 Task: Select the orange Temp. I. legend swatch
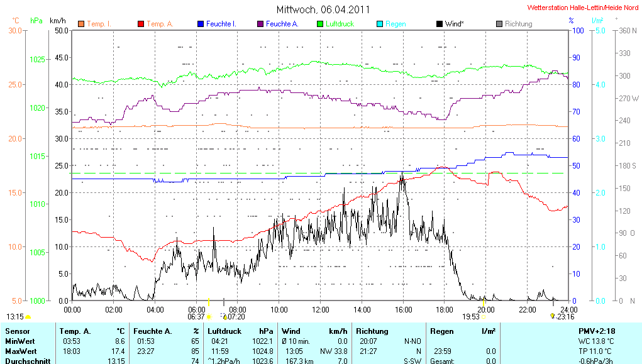(x=80, y=24)
